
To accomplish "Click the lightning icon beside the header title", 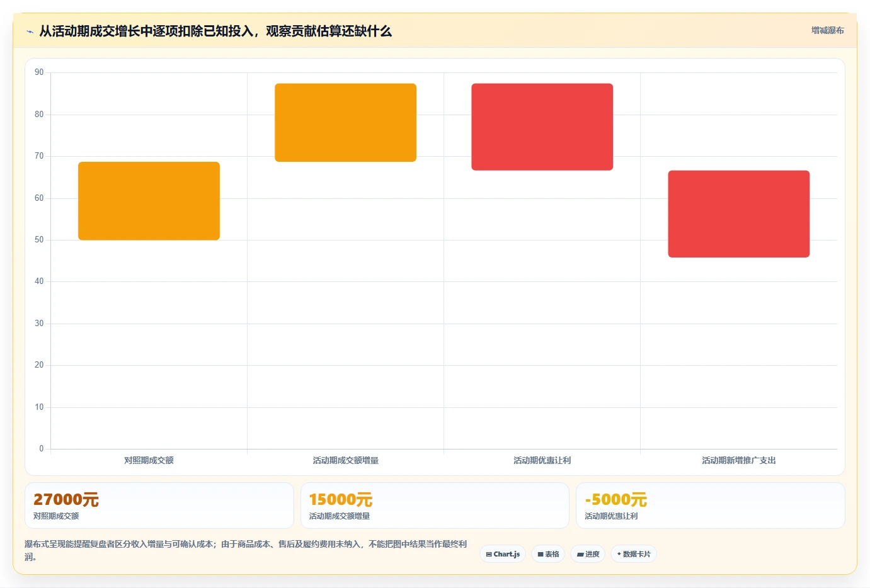I will [30, 31].
